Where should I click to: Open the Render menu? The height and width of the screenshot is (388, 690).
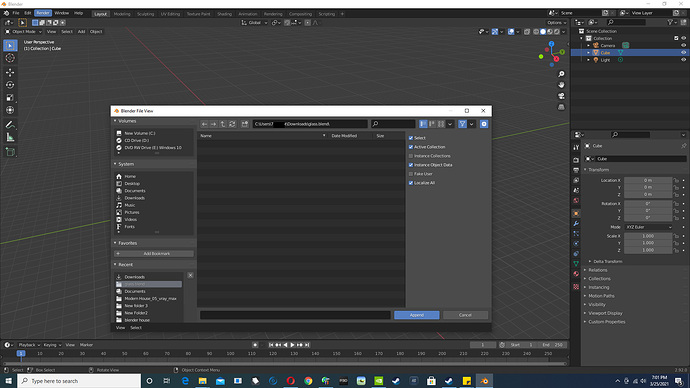43,13
